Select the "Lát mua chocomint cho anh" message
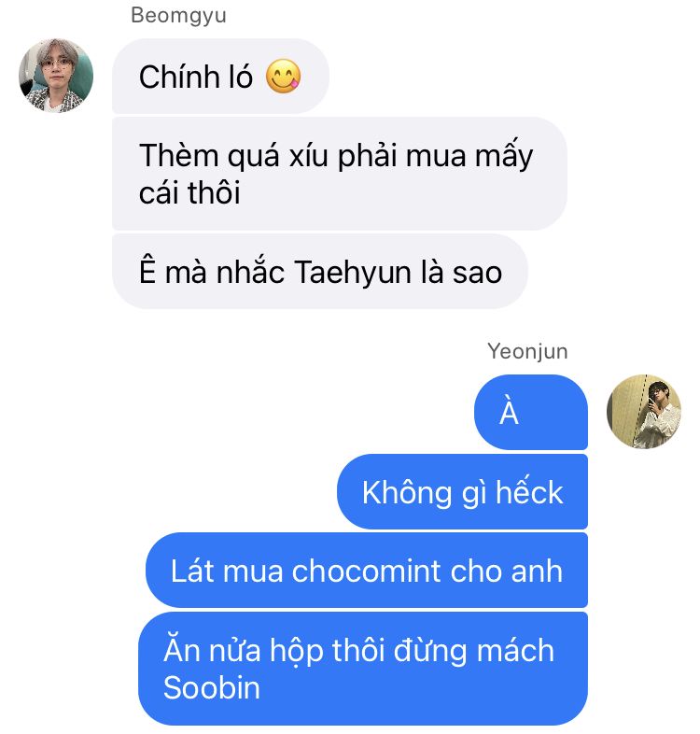 pos(367,571)
